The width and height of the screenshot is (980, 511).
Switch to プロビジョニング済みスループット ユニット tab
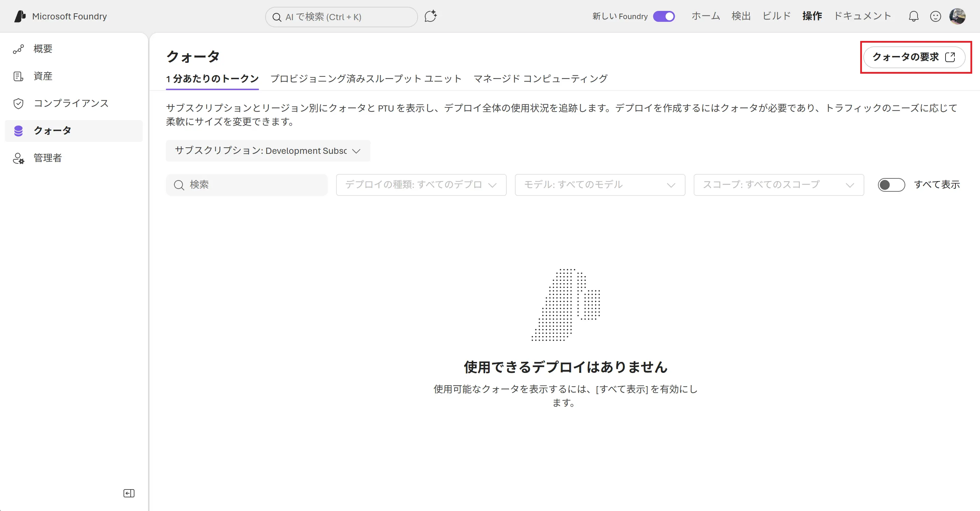coord(366,79)
